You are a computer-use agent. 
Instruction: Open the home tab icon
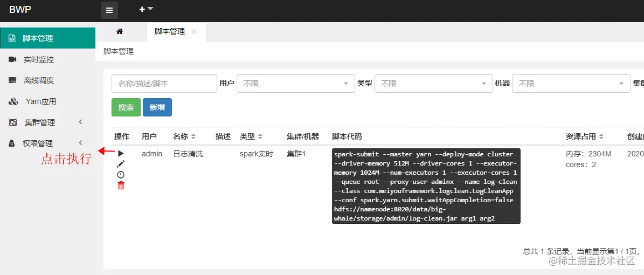[x=120, y=31]
